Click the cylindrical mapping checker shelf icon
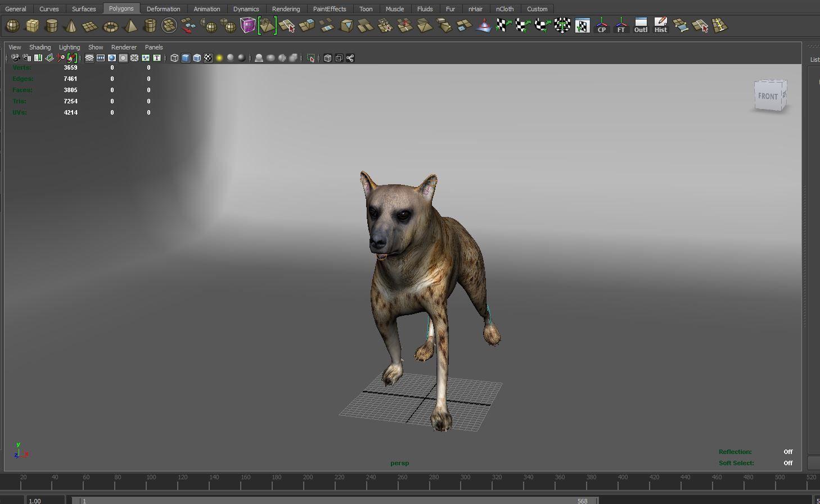The height and width of the screenshot is (504, 820). 523,26
